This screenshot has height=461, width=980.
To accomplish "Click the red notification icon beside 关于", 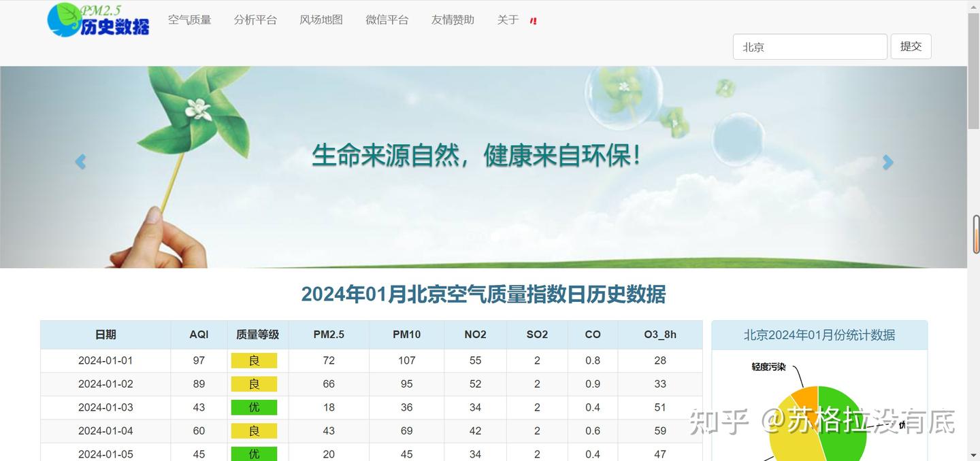I will [x=534, y=20].
